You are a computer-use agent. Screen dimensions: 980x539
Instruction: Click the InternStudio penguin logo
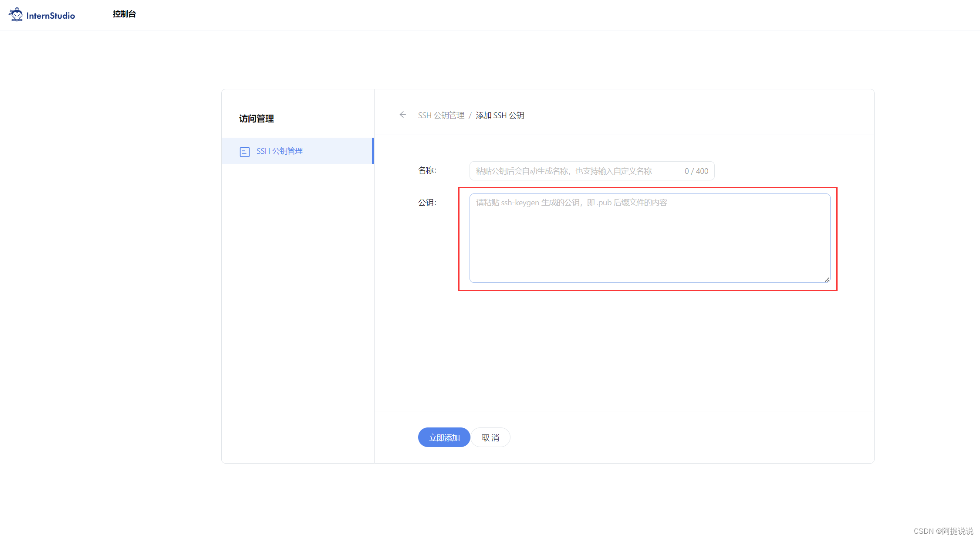(x=16, y=14)
